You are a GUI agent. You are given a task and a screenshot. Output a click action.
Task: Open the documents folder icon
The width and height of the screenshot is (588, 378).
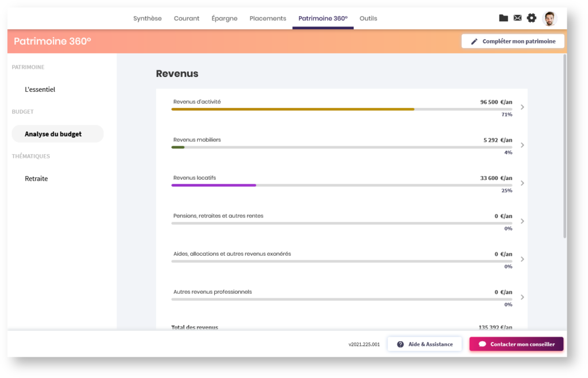pyautogui.click(x=503, y=18)
